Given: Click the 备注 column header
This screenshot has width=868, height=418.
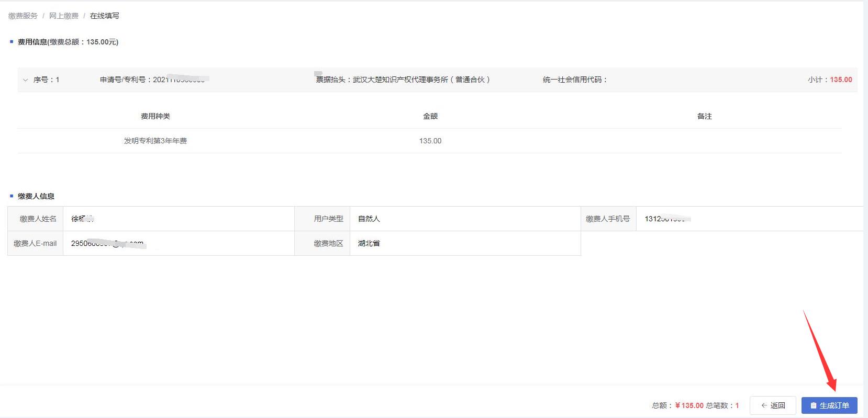Looking at the screenshot, I should [705, 116].
